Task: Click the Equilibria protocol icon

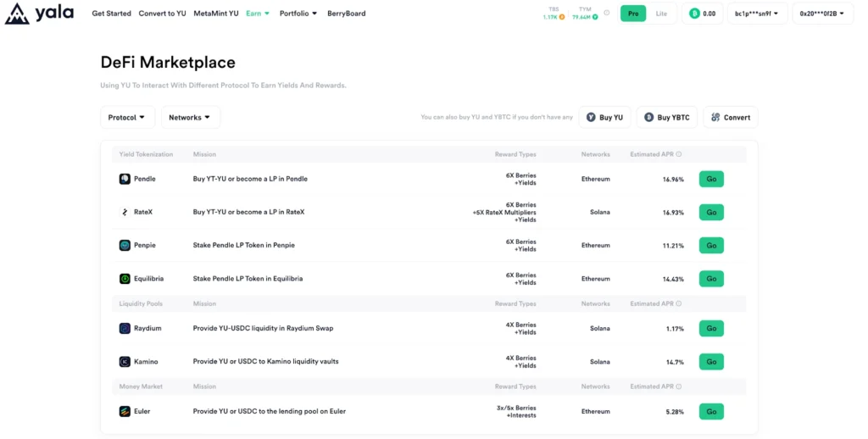Action: coord(125,279)
